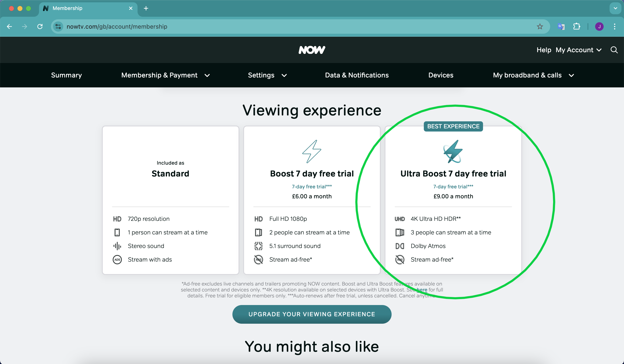Select the Ultra Boost 7 day free trial title
Viewport: 624px width, 364px height.
[453, 174]
